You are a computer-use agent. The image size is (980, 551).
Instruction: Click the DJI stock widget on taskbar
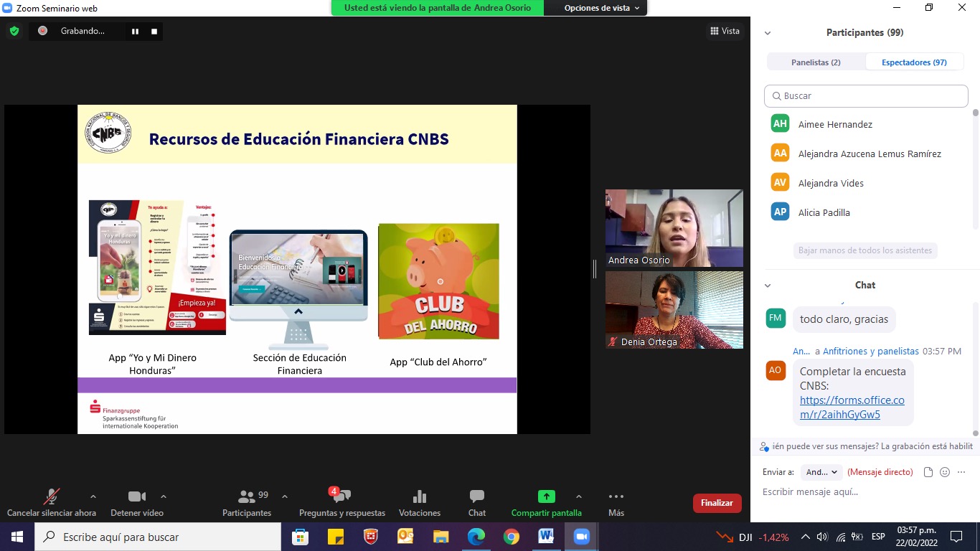click(x=752, y=537)
